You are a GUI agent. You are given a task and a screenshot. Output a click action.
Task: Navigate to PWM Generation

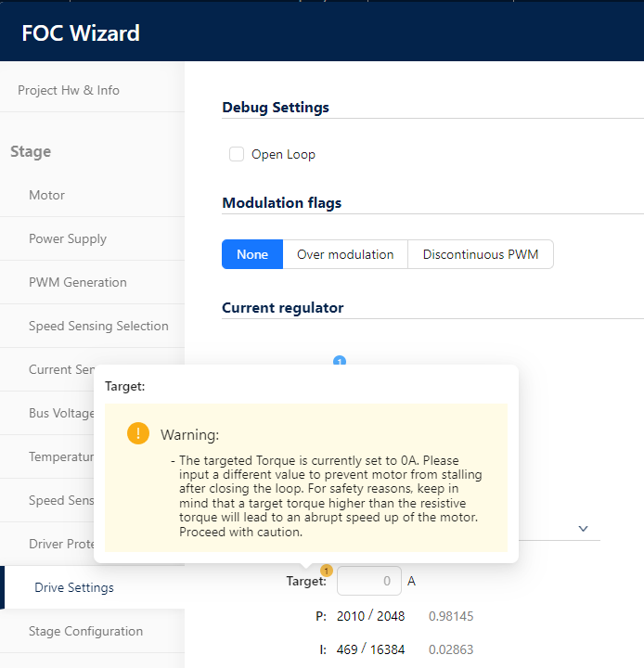[78, 282]
